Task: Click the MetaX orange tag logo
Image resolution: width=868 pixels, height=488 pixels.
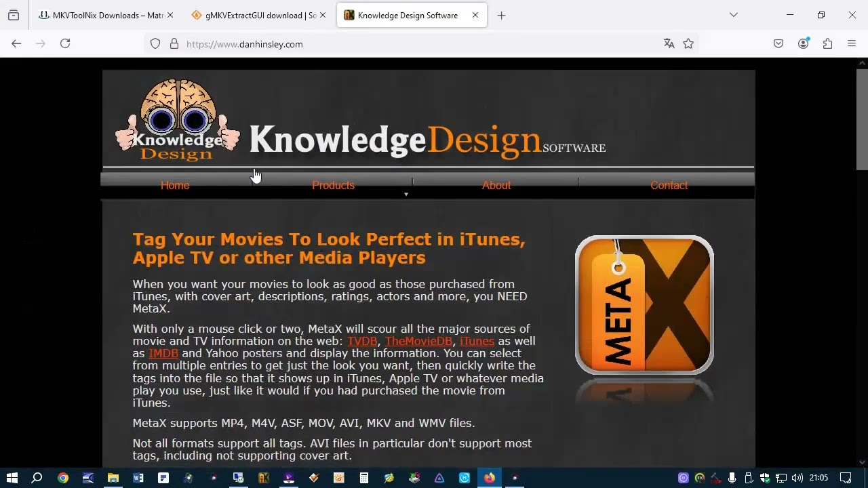Action: 644,305
